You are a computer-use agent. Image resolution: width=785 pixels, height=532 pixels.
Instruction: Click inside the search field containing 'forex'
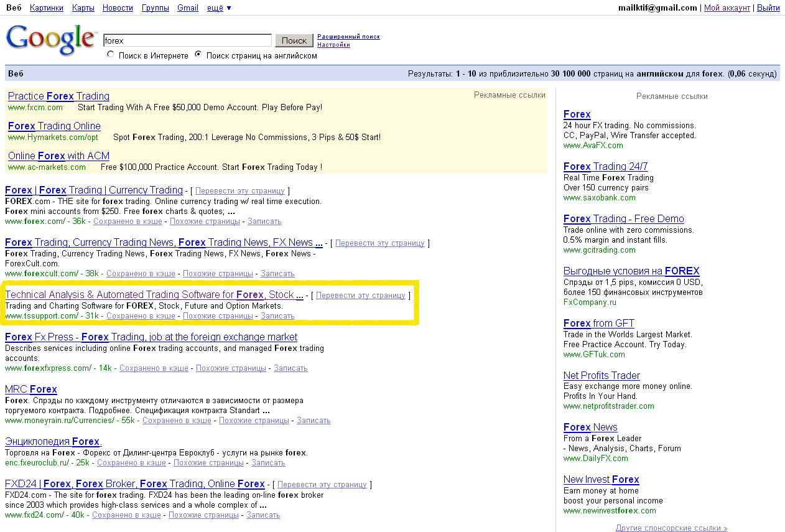pos(187,40)
